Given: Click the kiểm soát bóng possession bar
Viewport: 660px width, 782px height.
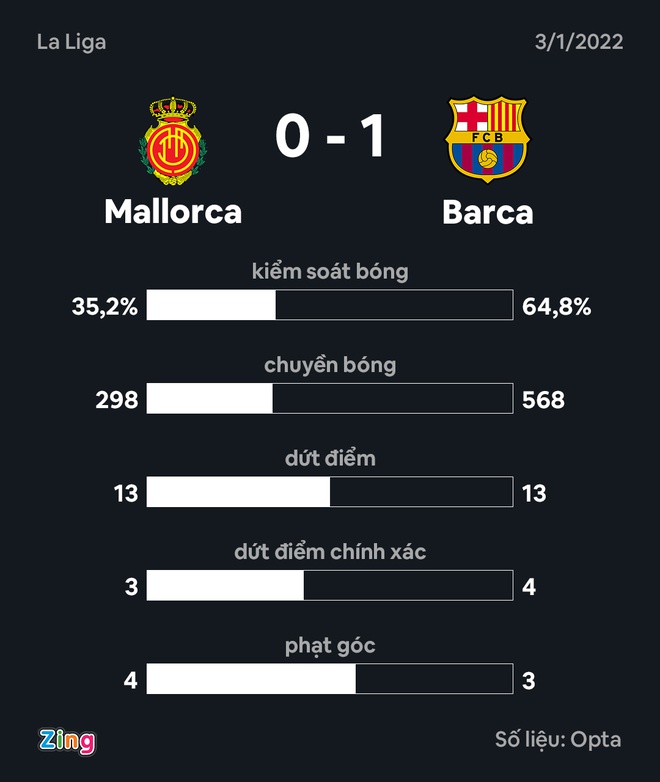Looking at the screenshot, I should click(330, 305).
